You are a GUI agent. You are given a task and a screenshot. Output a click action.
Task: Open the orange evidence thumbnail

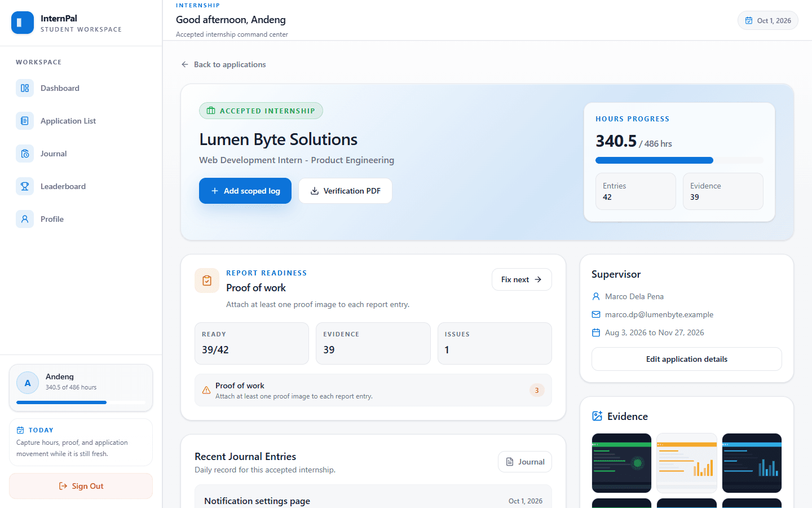[687, 463]
